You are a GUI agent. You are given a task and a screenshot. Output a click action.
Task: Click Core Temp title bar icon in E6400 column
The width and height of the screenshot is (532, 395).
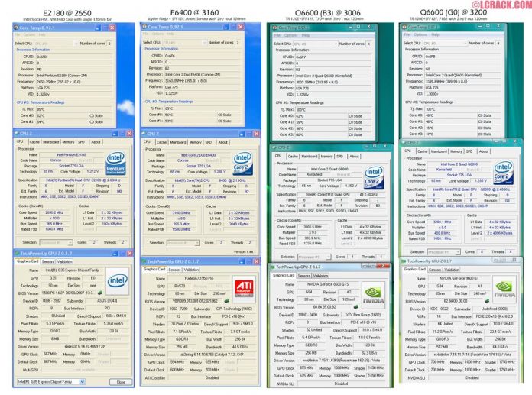point(144,27)
